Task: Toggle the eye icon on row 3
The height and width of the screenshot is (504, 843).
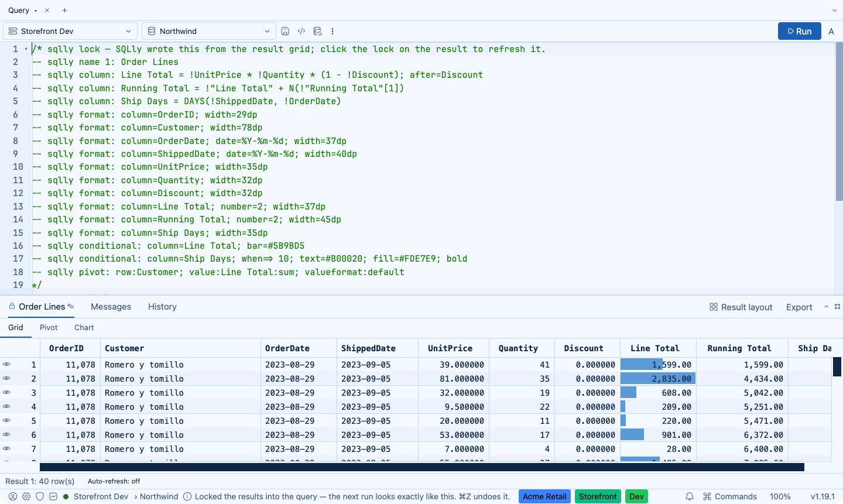Action: (x=6, y=392)
